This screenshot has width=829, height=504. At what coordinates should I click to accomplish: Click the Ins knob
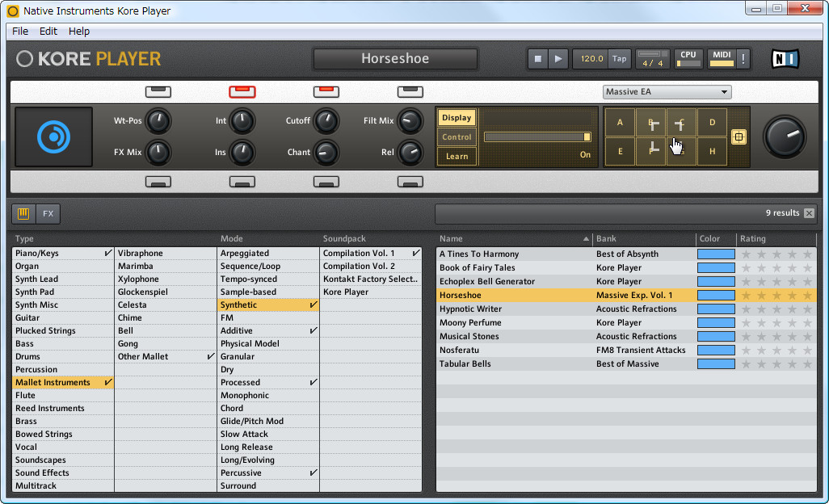242,153
